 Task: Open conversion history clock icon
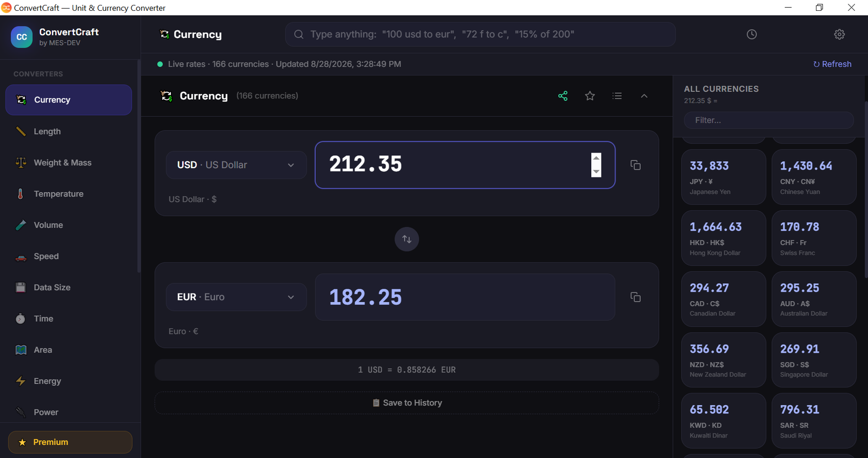[x=751, y=34]
